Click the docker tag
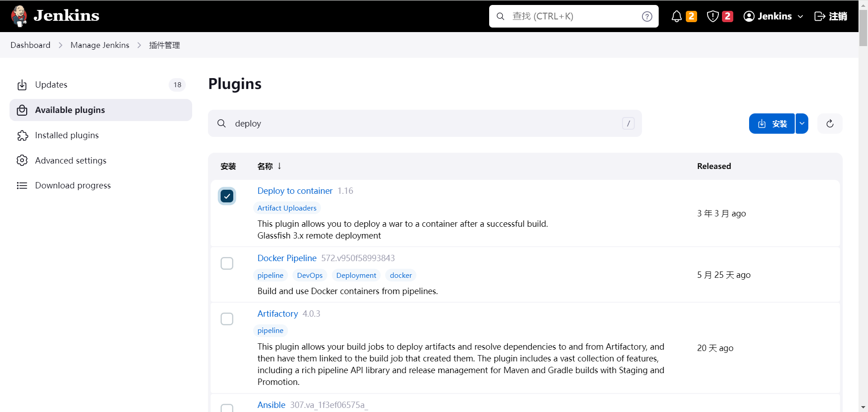The height and width of the screenshot is (412, 868). 401,276
